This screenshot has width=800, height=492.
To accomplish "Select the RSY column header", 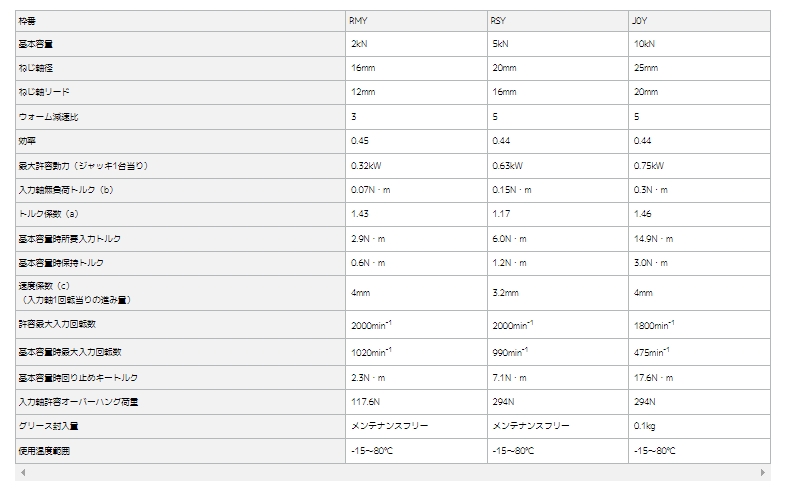I will tap(499, 20).
